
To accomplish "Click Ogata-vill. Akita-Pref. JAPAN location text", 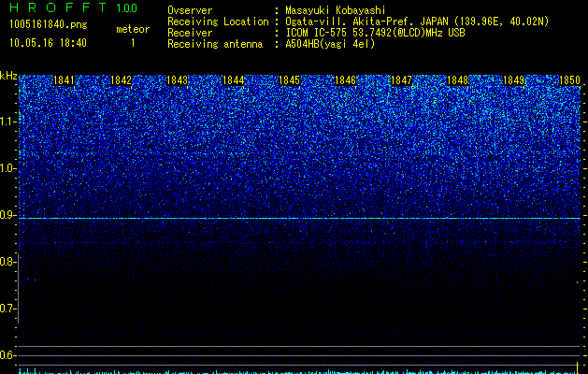I will [x=417, y=22].
